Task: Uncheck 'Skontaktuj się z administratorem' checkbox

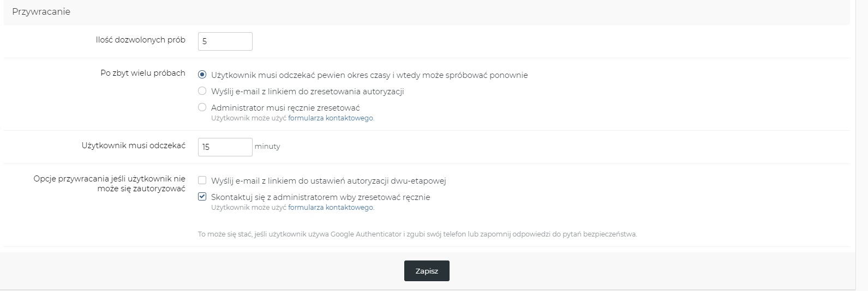Action: [x=202, y=197]
